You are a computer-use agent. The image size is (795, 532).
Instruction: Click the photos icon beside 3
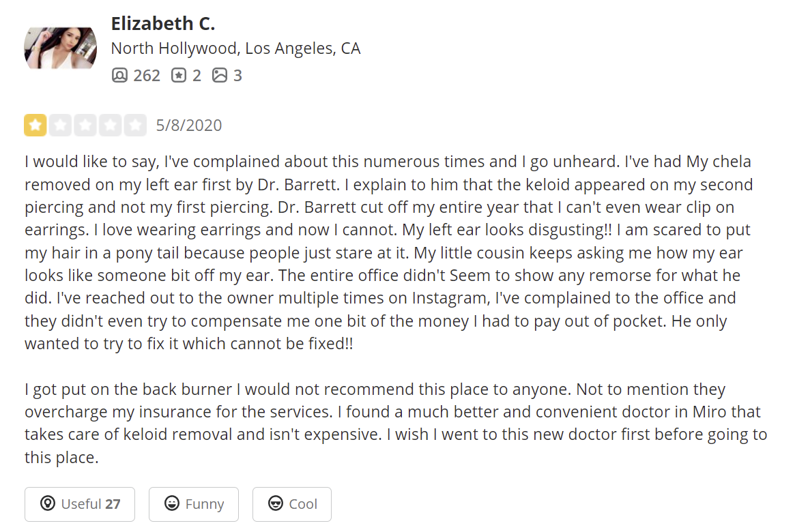[x=220, y=76]
